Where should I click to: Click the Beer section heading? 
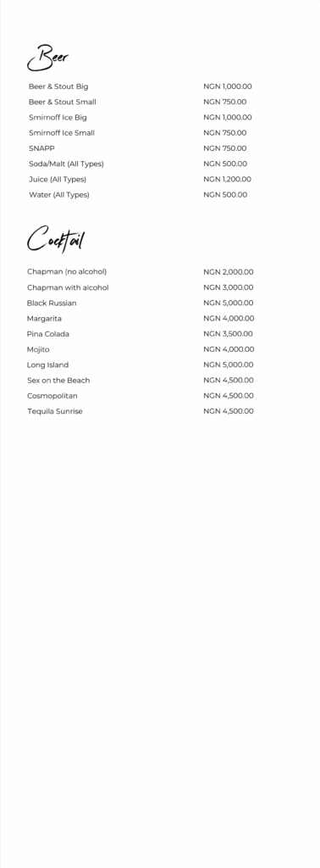[x=48, y=58]
